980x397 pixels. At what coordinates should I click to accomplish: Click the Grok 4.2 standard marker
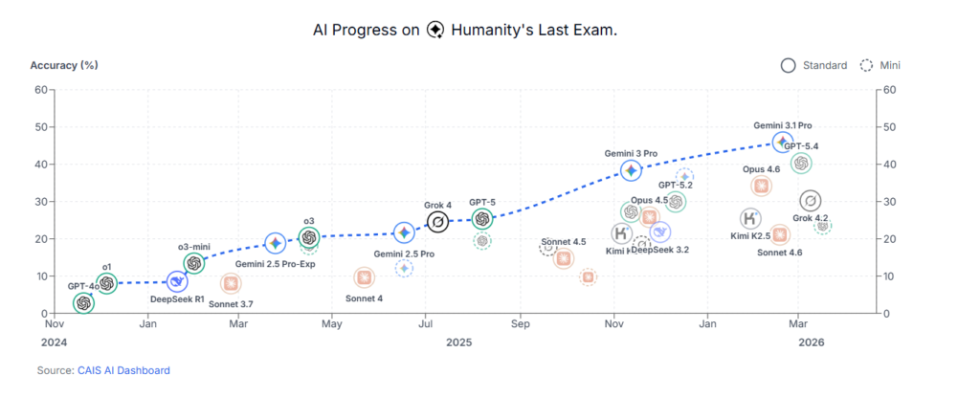(811, 201)
